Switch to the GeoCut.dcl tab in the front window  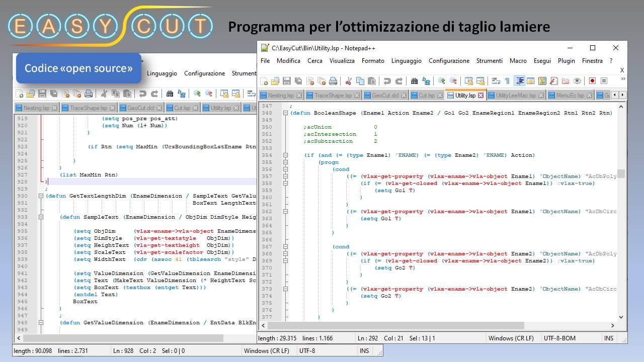click(x=385, y=95)
